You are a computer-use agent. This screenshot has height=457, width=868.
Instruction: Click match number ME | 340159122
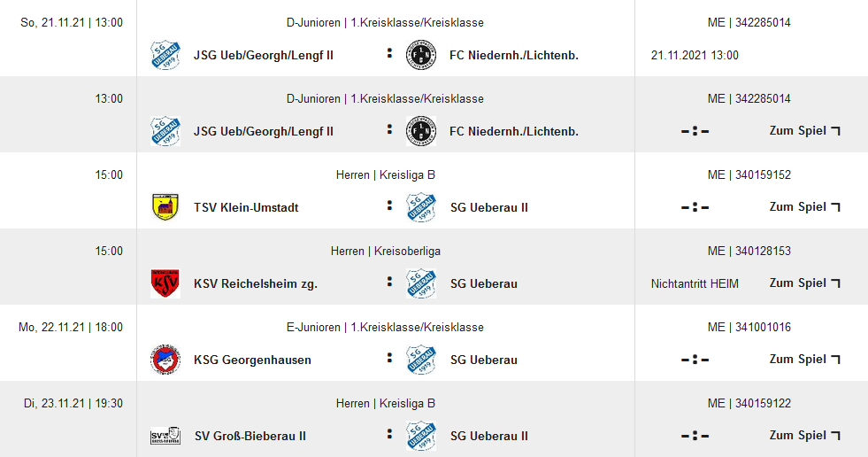[749, 403]
